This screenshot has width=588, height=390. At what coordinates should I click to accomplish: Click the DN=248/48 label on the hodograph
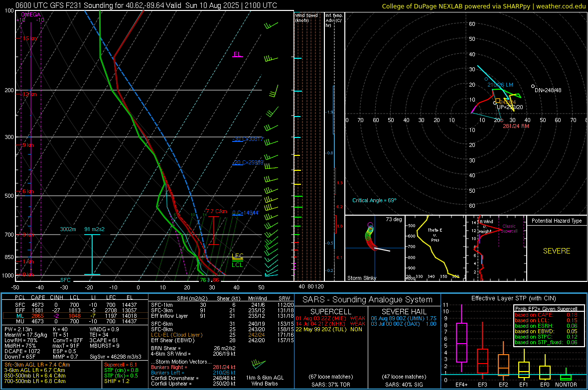548,90
